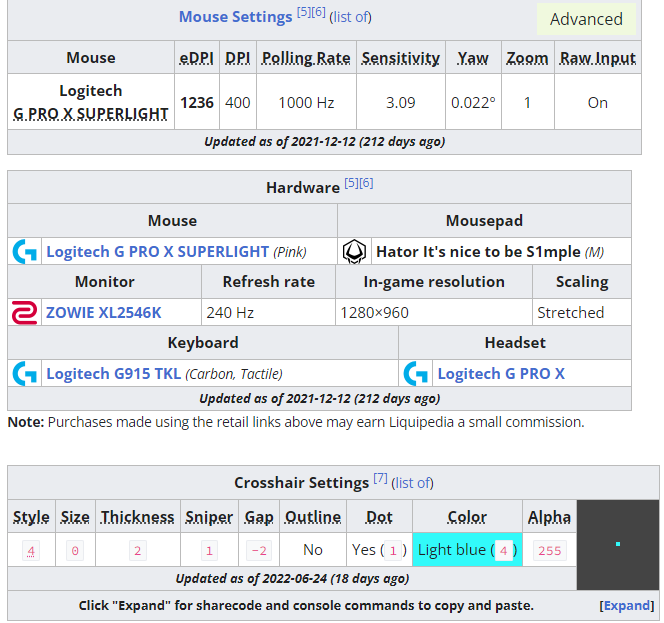Click the Hator mousepad brand logo
This screenshot has width=664, height=623.
[354, 251]
